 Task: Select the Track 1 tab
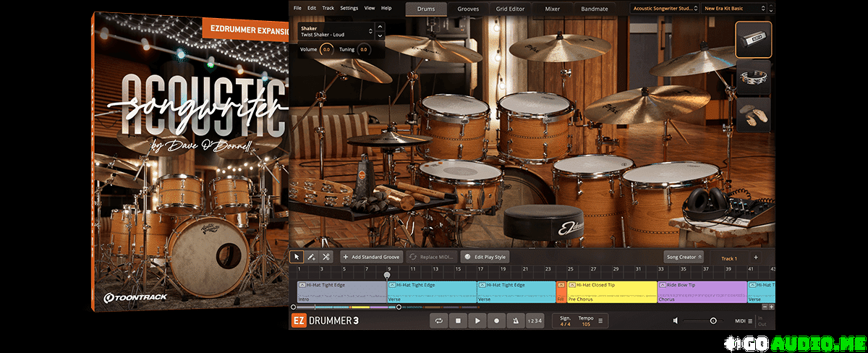729,258
